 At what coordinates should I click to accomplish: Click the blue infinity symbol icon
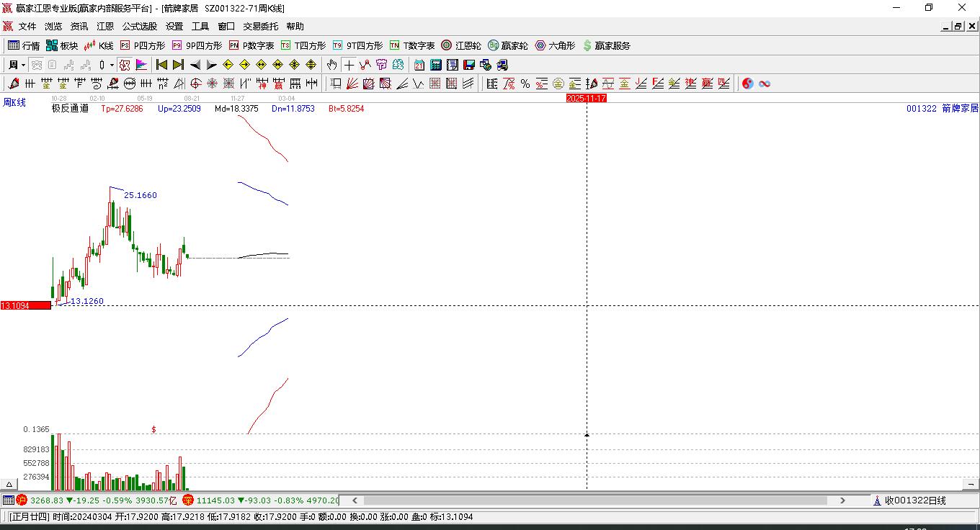pyautogui.click(x=765, y=84)
